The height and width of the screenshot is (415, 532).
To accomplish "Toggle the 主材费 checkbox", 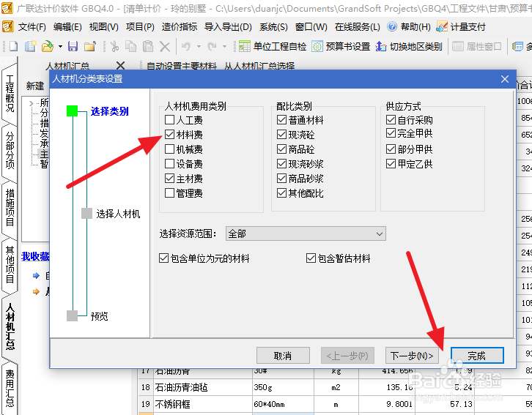I will click(x=170, y=179).
